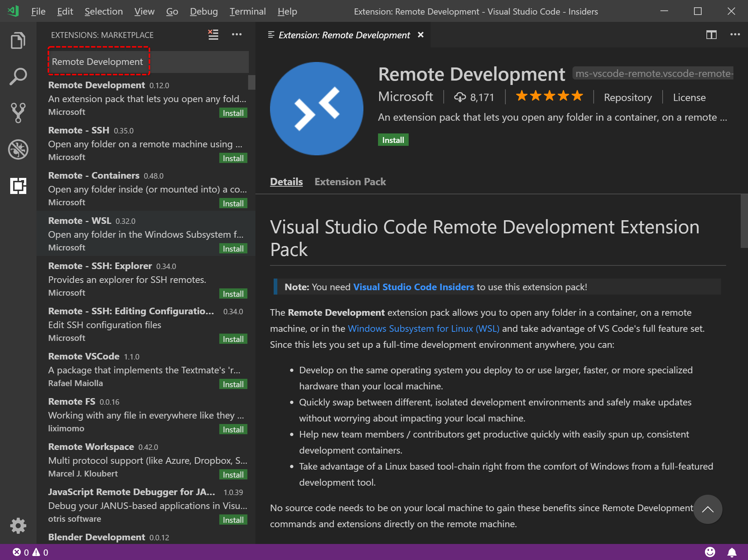Open editor more actions ellipsis menu

735,35
